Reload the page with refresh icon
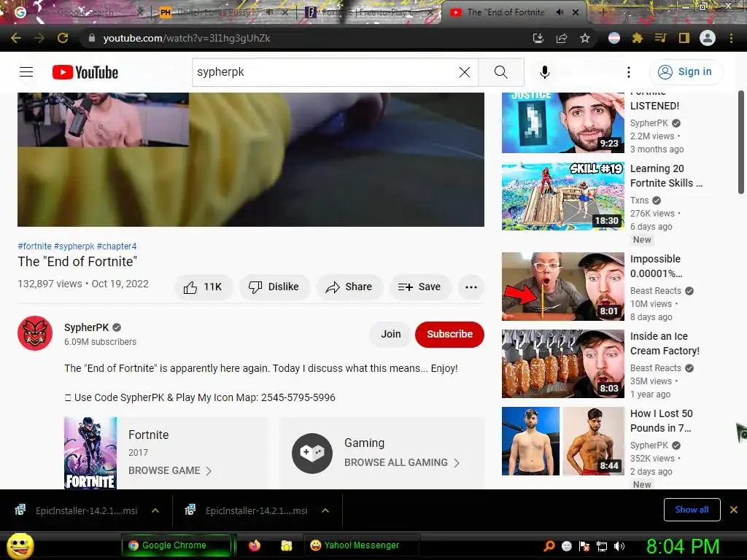This screenshot has height=560, width=747. pos(63,38)
